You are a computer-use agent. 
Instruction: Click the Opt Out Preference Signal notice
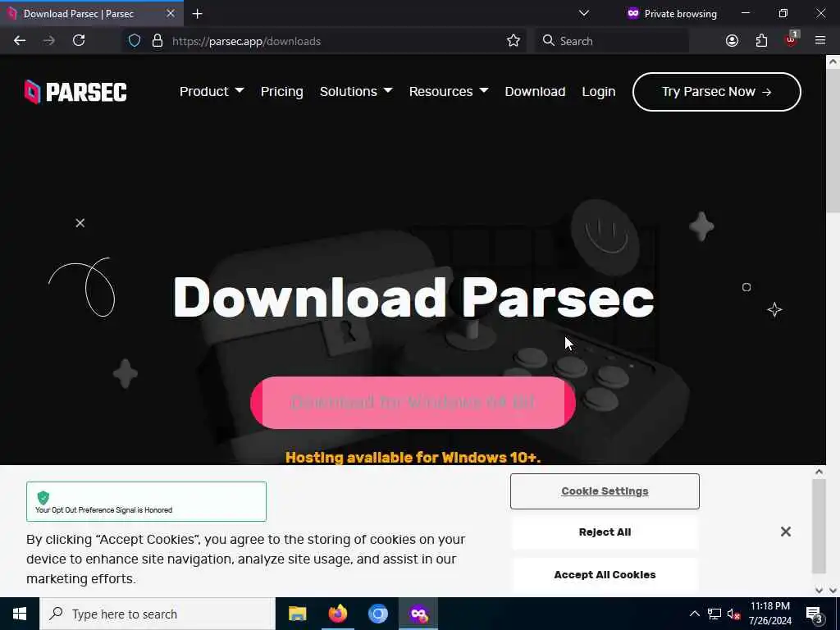tap(146, 501)
